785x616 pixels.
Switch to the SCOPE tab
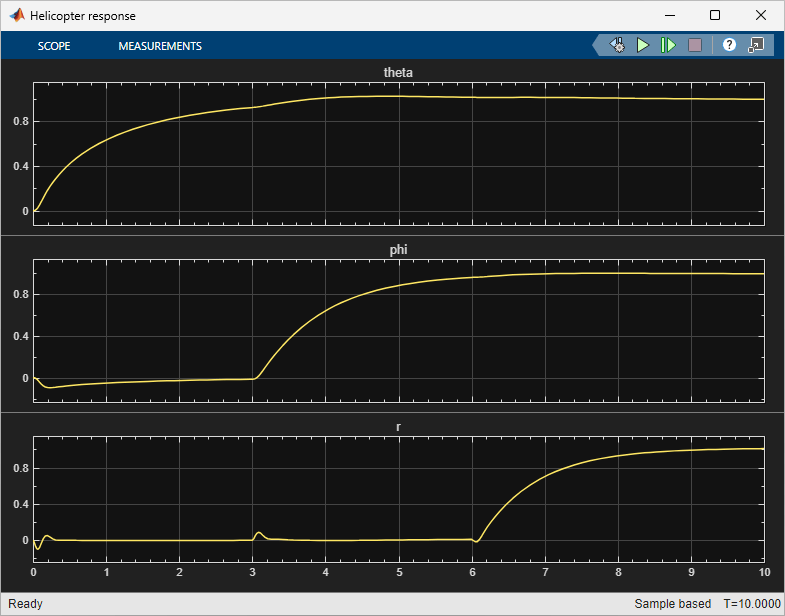[x=54, y=46]
